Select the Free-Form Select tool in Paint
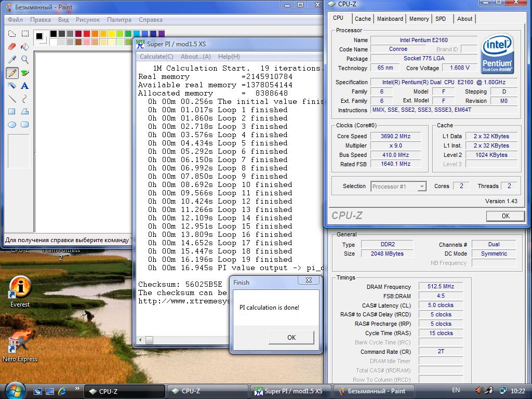The width and height of the screenshot is (532, 399). point(12,34)
